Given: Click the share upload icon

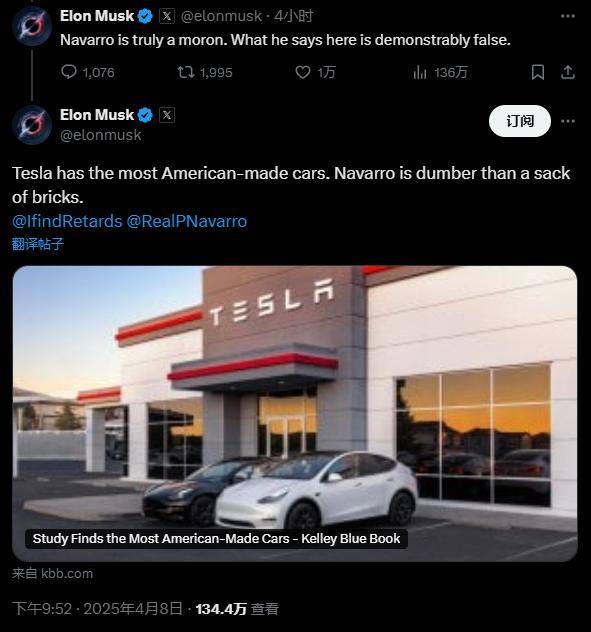Looking at the screenshot, I should pos(568,72).
